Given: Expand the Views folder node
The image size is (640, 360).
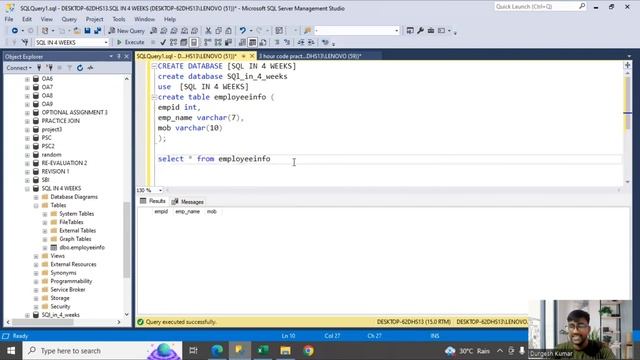Looking at the screenshot, I should pos(36,256).
